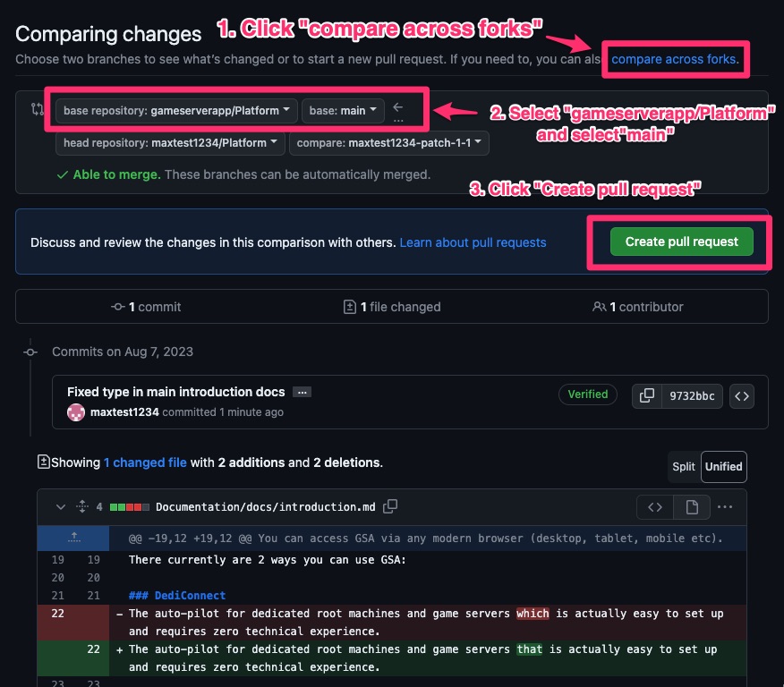Screen dimensions: 784x687
Task: Collapse the introduction.md diff with chevron
Action: [x=61, y=507]
